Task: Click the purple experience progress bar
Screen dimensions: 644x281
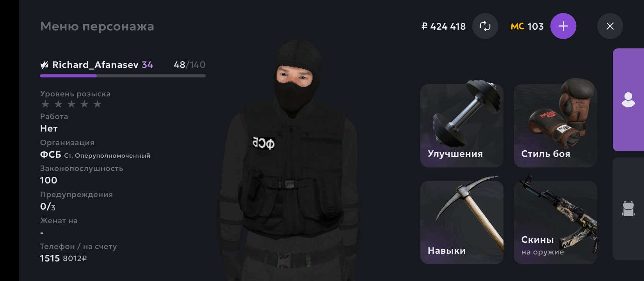Action: tap(123, 76)
